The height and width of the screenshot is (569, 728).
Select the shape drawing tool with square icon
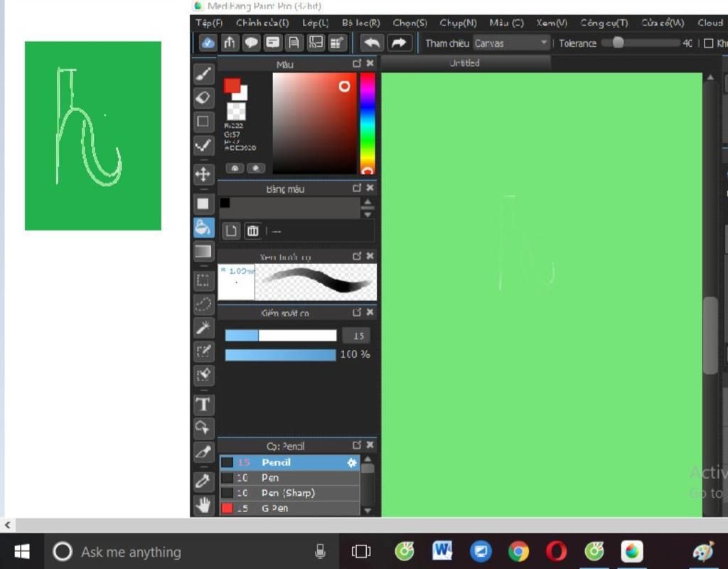(x=203, y=122)
